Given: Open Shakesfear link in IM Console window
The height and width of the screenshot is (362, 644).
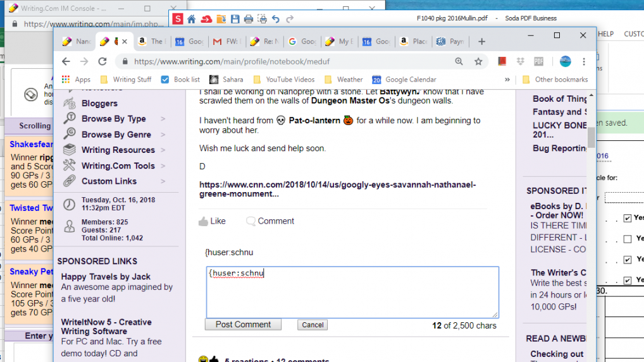Looking at the screenshot, I should pos(31,144).
